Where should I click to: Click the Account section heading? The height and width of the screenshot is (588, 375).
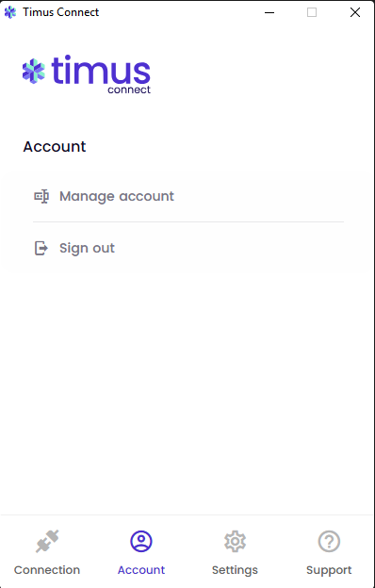pos(55,147)
